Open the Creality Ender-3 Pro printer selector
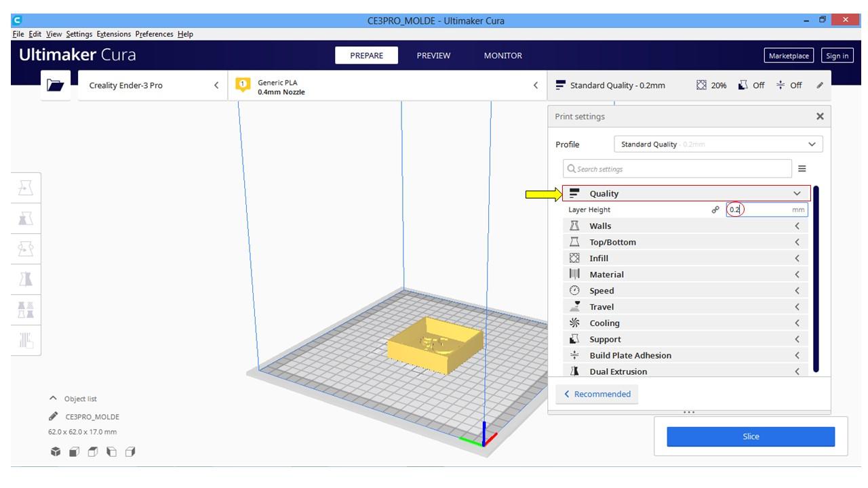 pos(153,85)
